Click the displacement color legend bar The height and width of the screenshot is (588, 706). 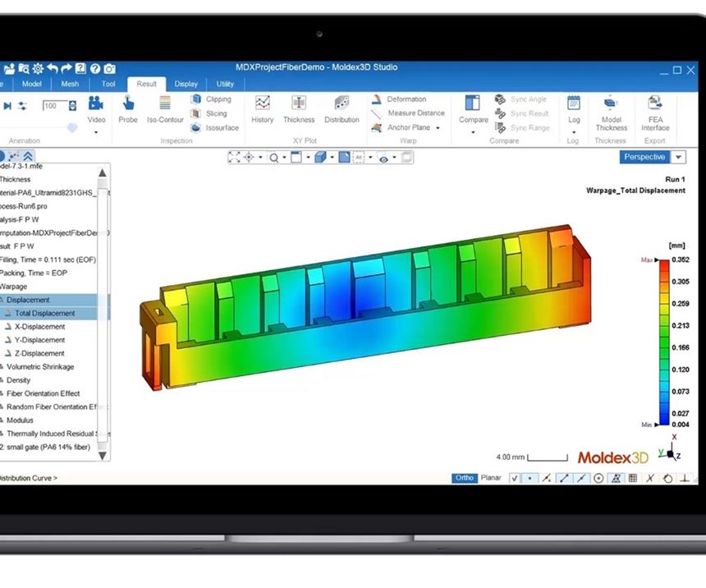pyautogui.click(x=664, y=342)
